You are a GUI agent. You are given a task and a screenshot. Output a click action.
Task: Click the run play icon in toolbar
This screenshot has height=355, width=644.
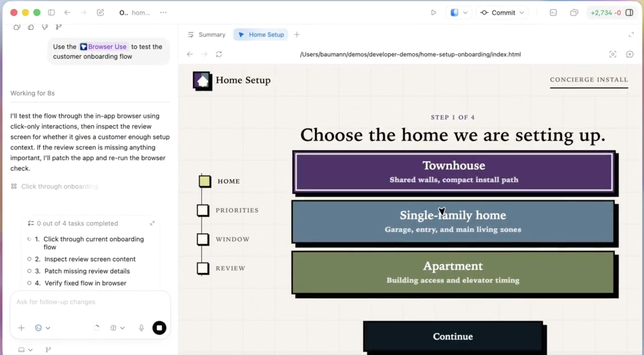[x=434, y=13]
